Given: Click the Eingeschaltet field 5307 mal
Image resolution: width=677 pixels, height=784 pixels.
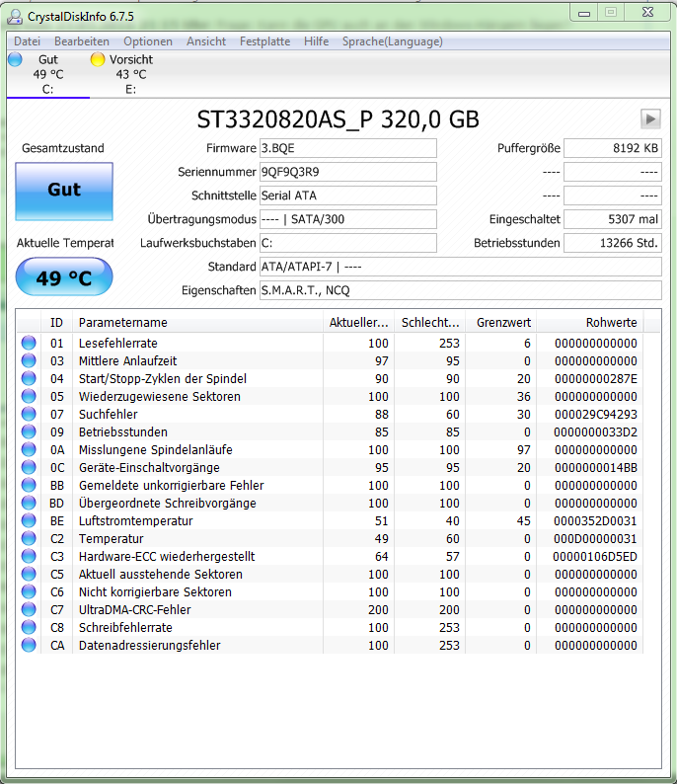Looking at the screenshot, I should point(613,219).
